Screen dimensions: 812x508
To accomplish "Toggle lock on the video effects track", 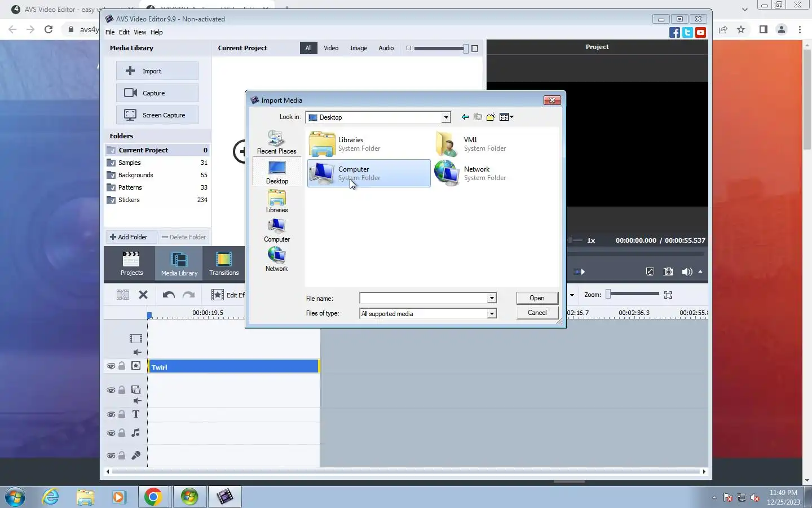I will (x=122, y=366).
